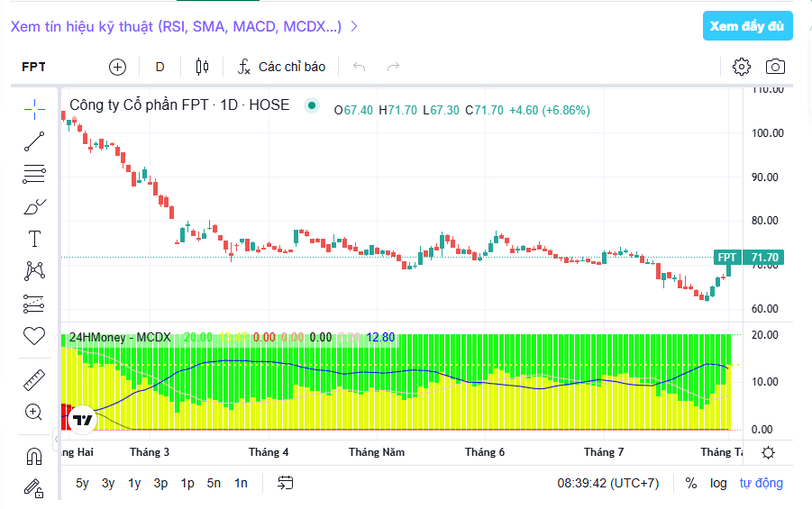The width and height of the screenshot is (812, 509).
Task: Click the 24HMoney - MCDX indicator label
Action: (120, 338)
